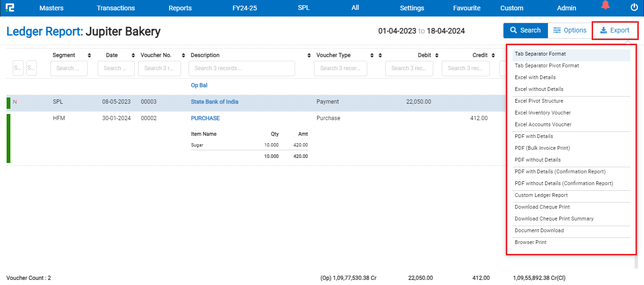Sort by Credit column arrows
Viewport: 644px width, 285px height.
coord(493,56)
